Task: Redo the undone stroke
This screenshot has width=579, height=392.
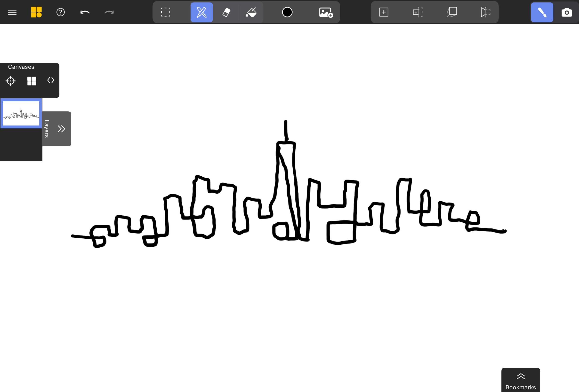Action: pyautogui.click(x=109, y=12)
